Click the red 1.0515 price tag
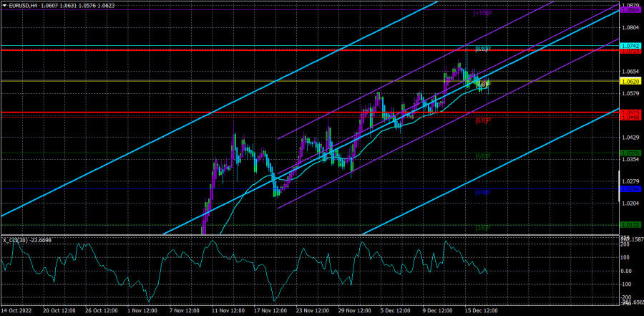 [x=630, y=112]
